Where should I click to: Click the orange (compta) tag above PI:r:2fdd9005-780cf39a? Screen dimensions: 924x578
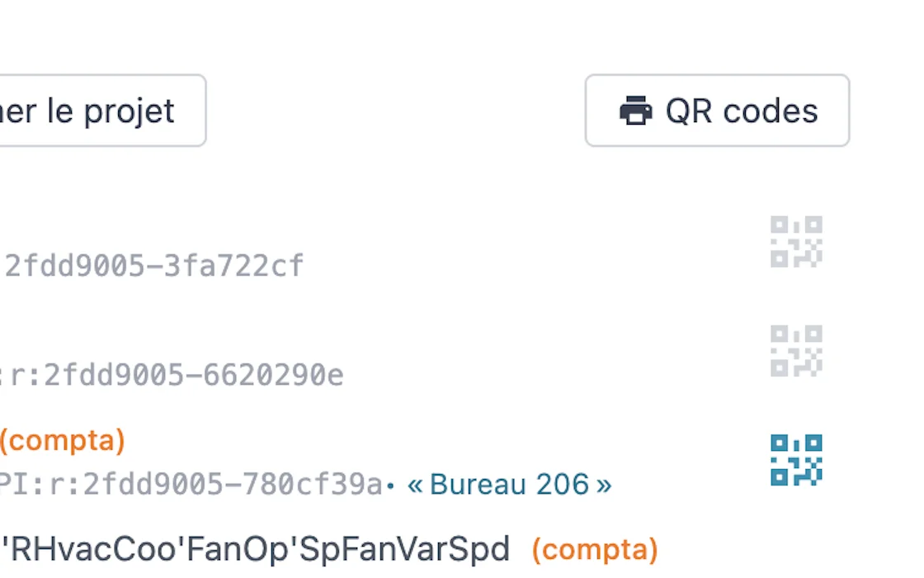click(62, 440)
